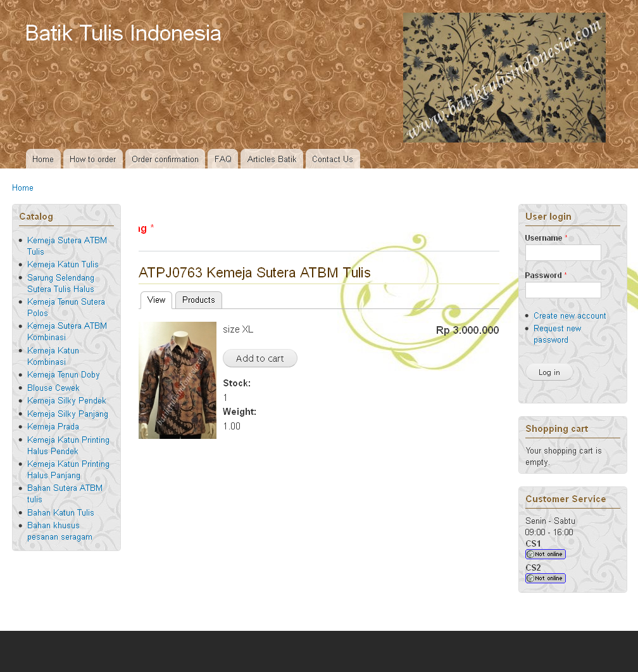The width and height of the screenshot is (638, 672).
Task: Open Kemeja Katun Tulis catalog category
Action: 63,264
